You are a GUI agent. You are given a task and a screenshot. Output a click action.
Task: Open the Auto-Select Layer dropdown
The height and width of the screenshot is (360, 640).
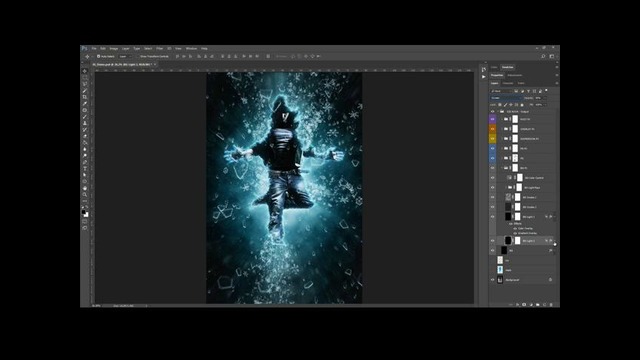coord(125,56)
